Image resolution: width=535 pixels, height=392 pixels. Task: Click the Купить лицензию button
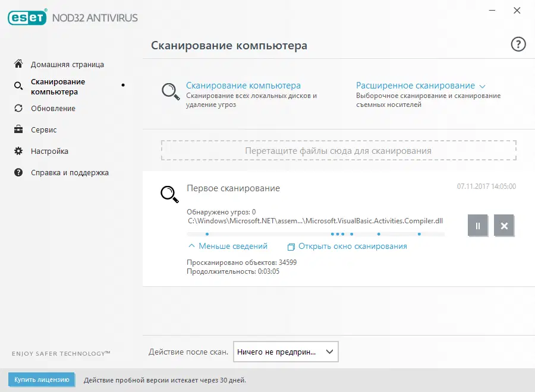(41, 380)
